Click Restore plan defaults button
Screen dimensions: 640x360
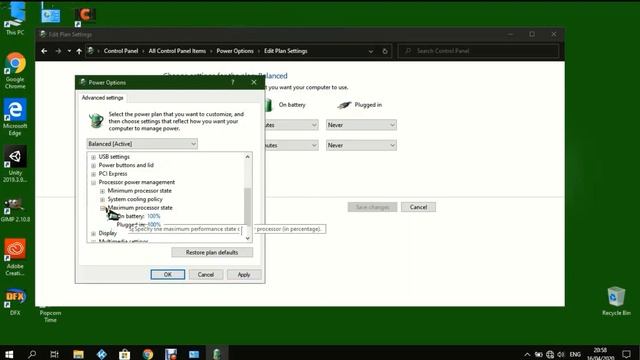click(212, 252)
